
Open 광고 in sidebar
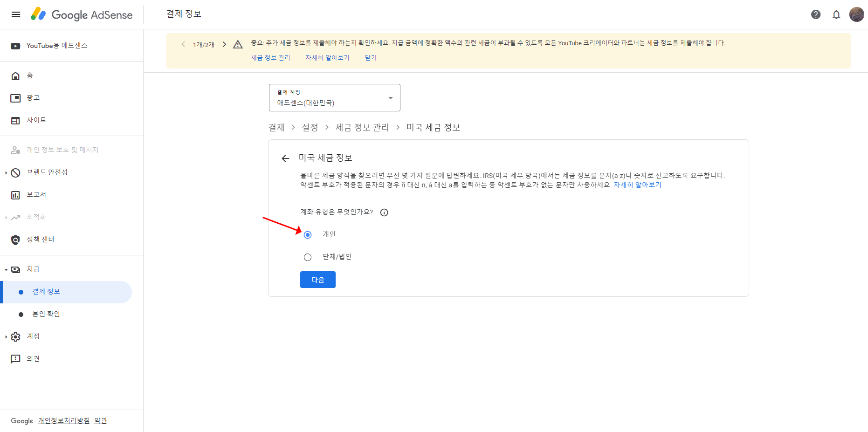(x=33, y=98)
